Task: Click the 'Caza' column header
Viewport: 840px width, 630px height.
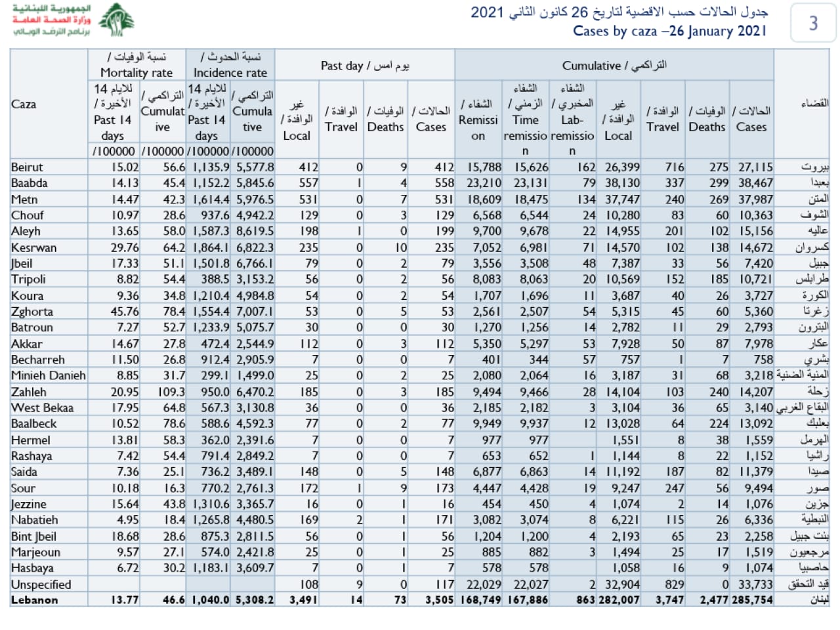Action: point(24,104)
